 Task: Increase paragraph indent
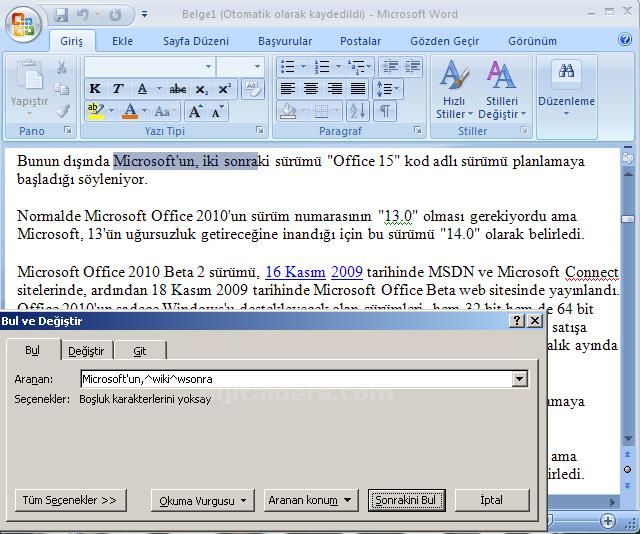point(412,66)
